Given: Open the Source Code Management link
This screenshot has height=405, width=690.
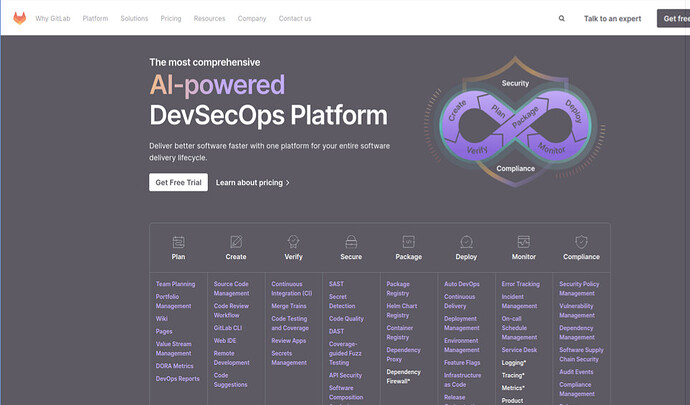Looking at the screenshot, I should click(231, 288).
